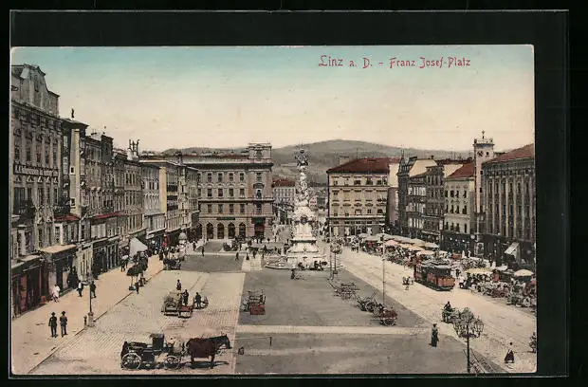The image size is (588, 387).
Task: Select the large building at the square's far end
Action: 232,193
